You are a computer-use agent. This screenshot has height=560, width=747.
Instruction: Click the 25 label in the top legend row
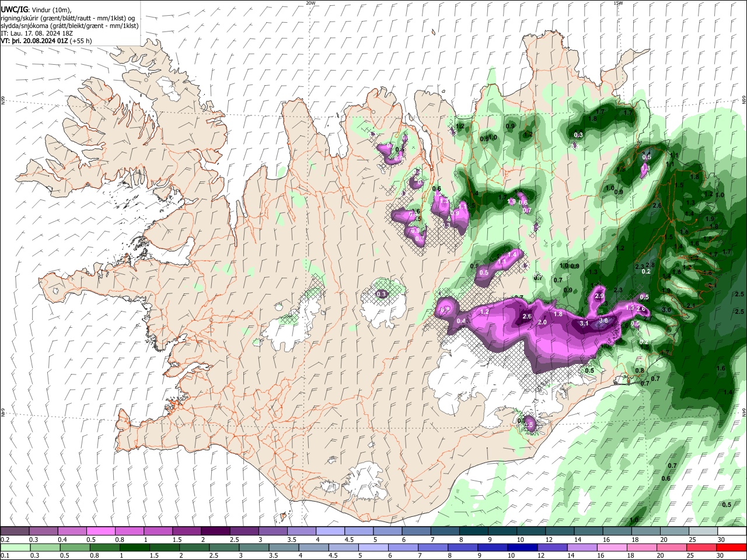(x=692, y=540)
